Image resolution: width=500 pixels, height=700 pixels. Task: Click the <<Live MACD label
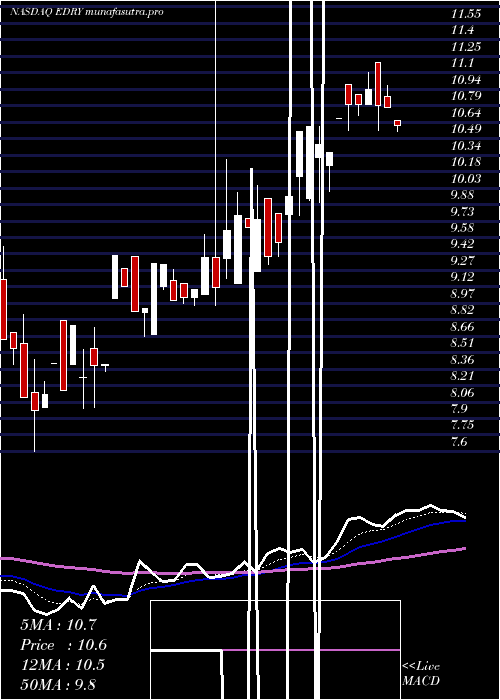pyautogui.click(x=421, y=674)
